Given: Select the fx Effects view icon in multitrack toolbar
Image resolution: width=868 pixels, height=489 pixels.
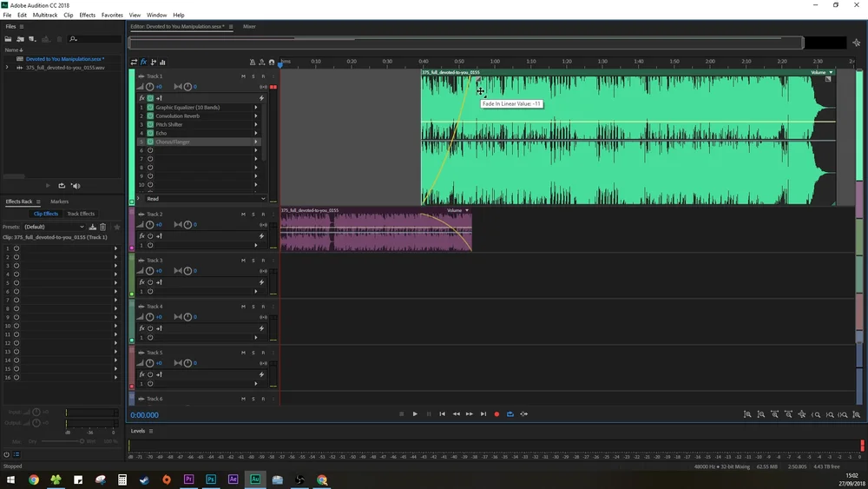Looking at the screenshot, I should point(144,62).
